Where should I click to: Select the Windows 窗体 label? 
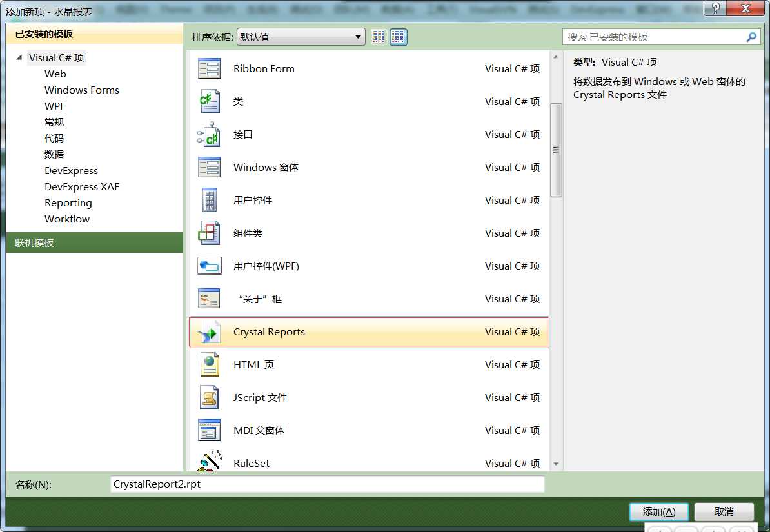[266, 168]
